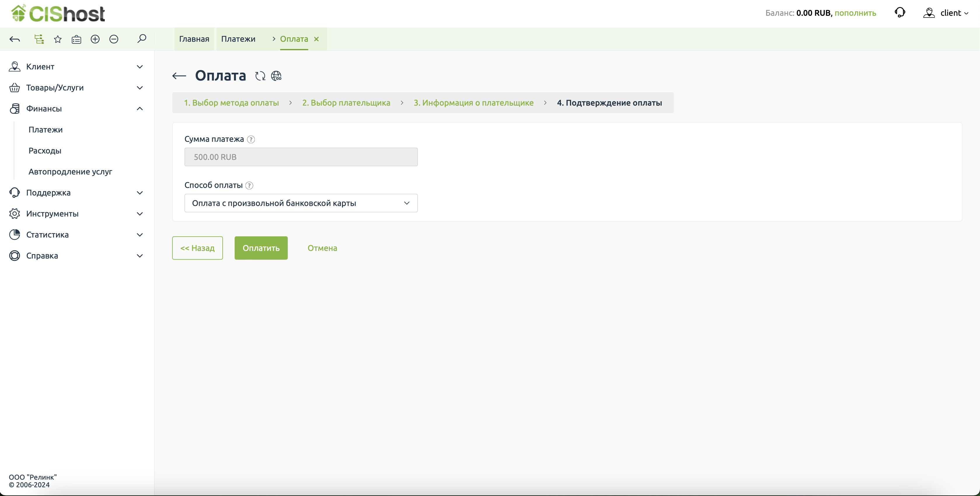Open search with the magnifier icon
This screenshot has width=980, height=496.
click(x=142, y=39)
